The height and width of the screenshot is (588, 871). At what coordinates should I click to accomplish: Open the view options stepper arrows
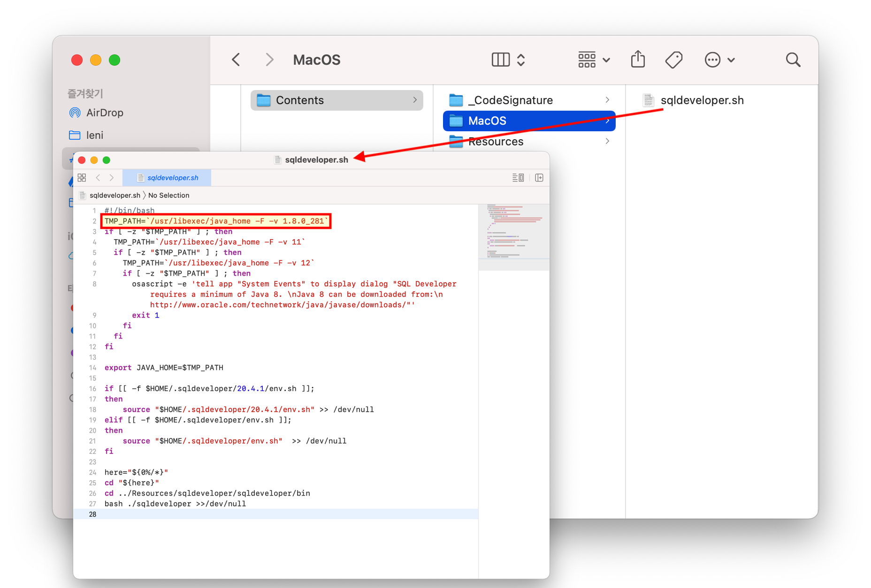521,60
